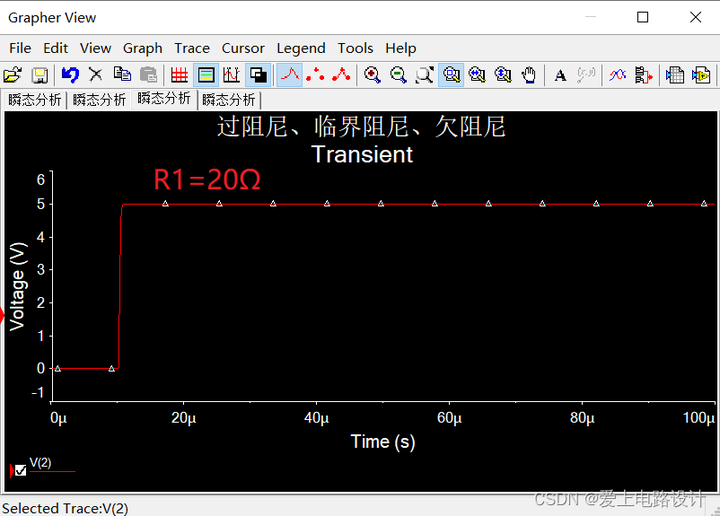Open the Graph menu

click(x=143, y=48)
